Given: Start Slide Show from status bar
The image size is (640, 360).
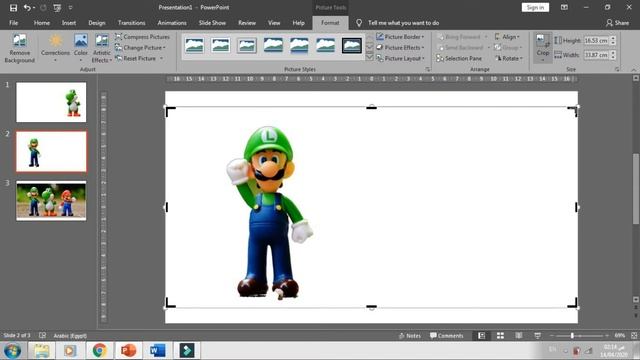Looking at the screenshot, I should pos(537,336).
